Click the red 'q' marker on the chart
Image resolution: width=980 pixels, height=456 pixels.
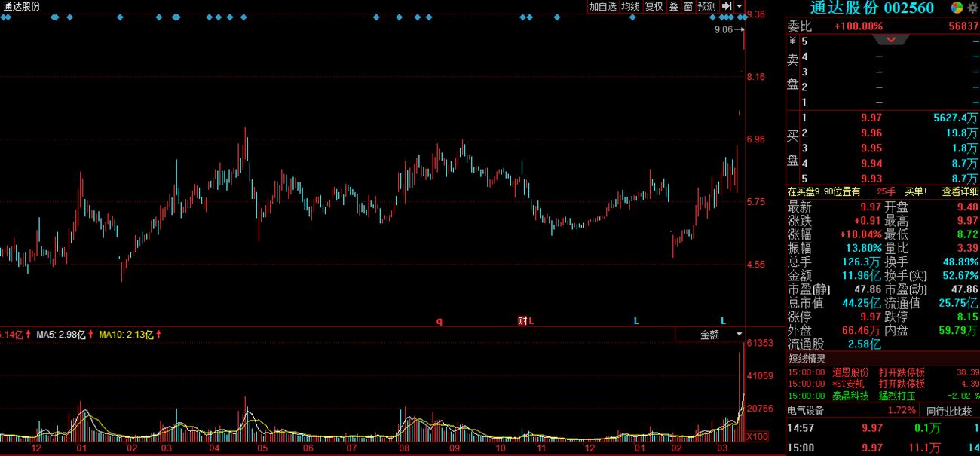tap(439, 320)
